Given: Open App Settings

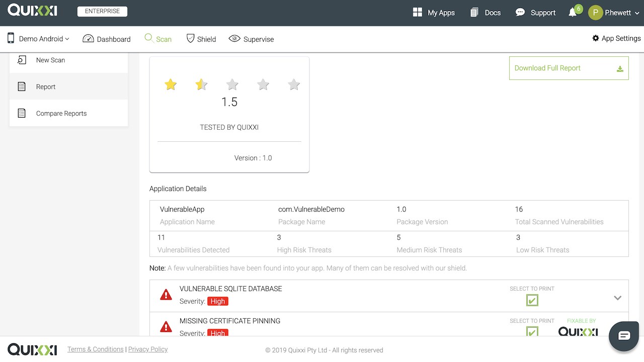Looking at the screenshot, I should (616, 38).
